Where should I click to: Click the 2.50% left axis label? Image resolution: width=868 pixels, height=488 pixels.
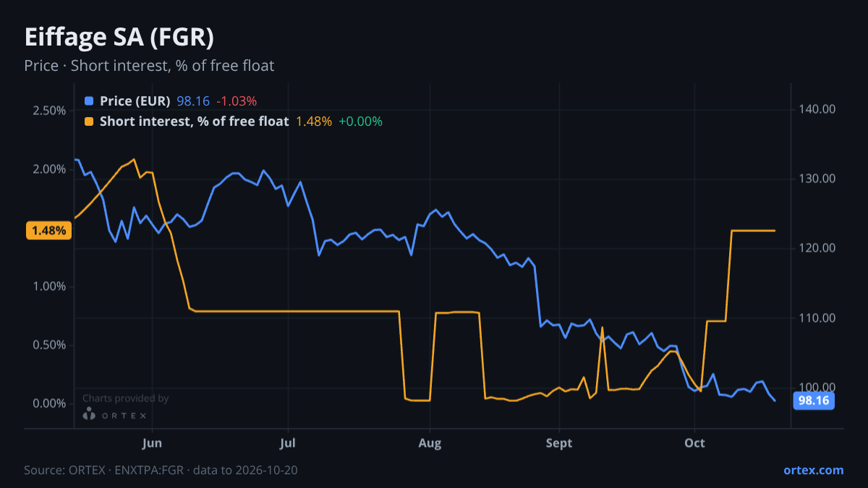tap(49, 111)
